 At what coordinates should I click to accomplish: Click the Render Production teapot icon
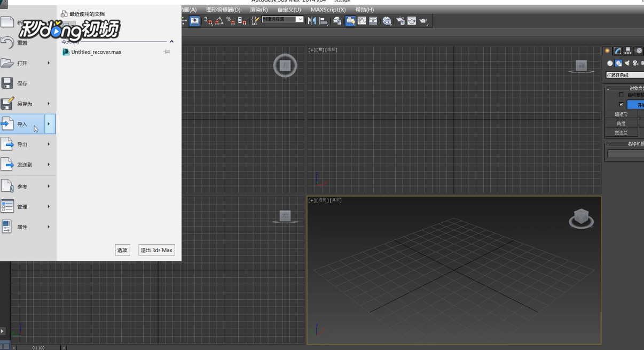tap(423, 21)
